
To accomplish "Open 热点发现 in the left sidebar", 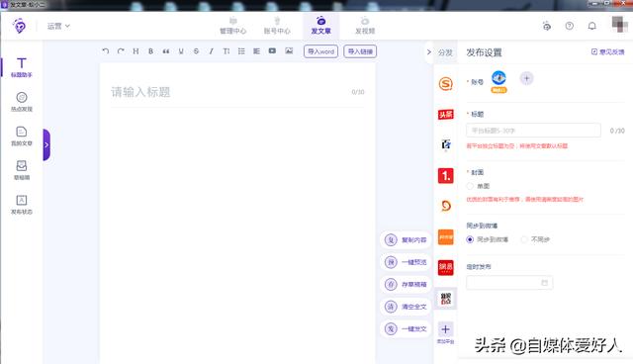I will (x=22, y=102).
